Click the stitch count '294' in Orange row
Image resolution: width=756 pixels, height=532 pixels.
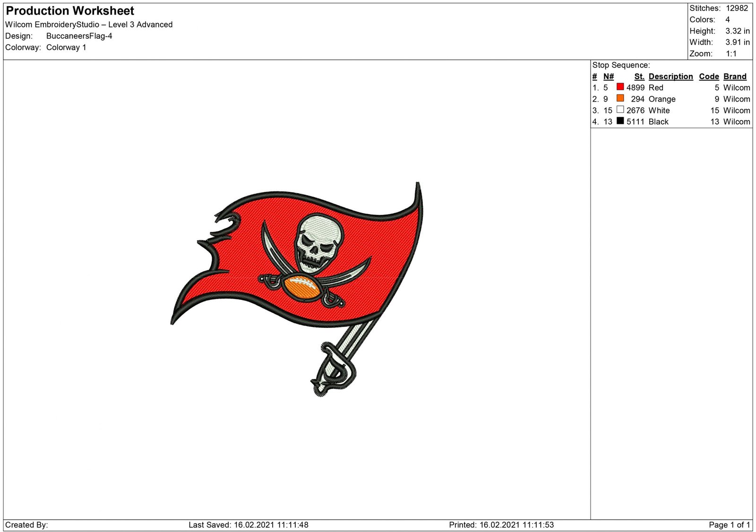pos(637,99)
